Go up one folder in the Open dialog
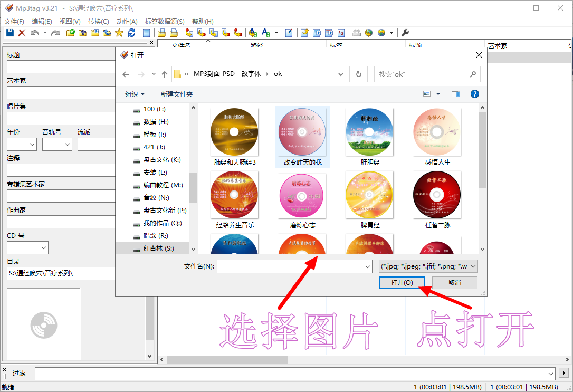 coord(165,74)
